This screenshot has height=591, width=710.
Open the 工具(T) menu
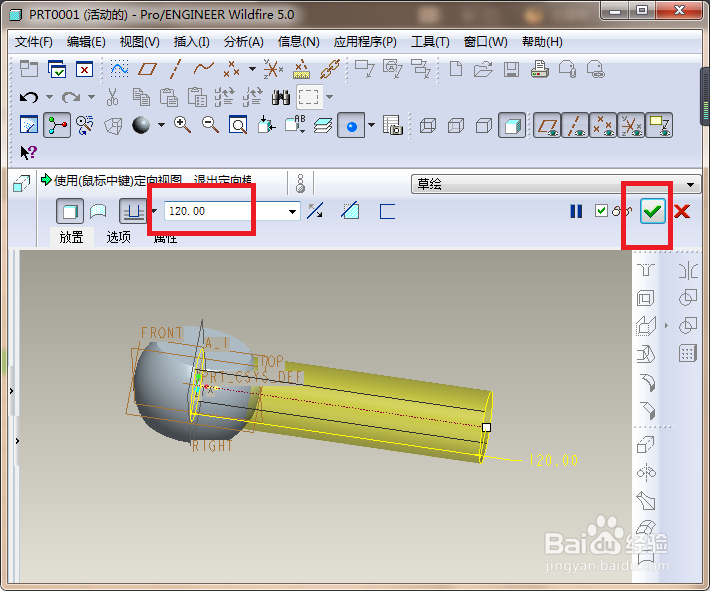point(430,42)
